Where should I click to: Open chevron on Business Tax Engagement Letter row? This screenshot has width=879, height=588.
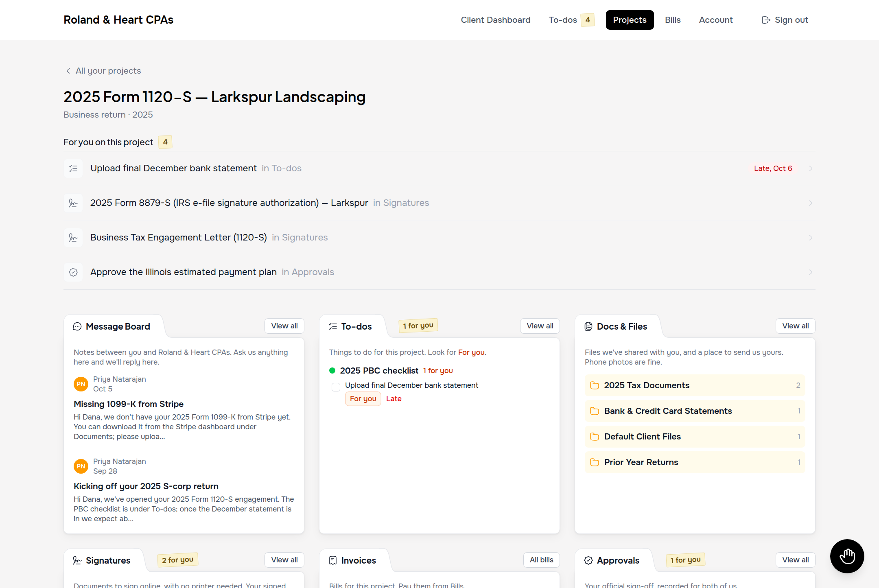click(811, 238)
